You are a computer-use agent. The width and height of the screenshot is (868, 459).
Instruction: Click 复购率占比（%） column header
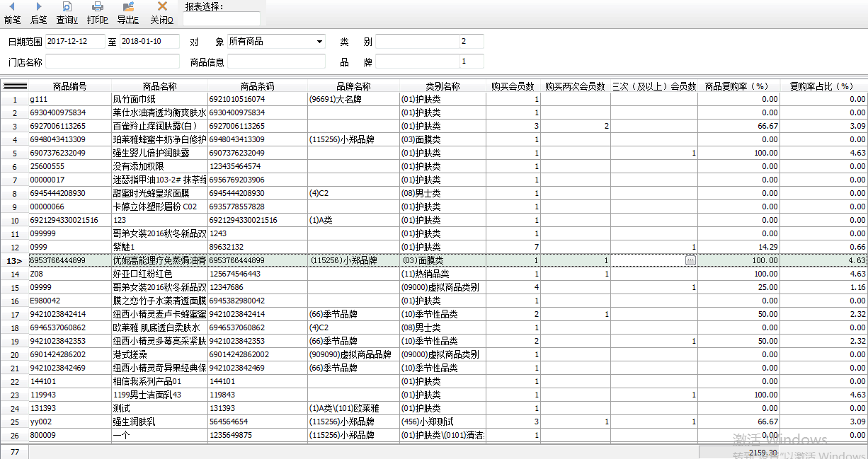[x=823, y=86]
